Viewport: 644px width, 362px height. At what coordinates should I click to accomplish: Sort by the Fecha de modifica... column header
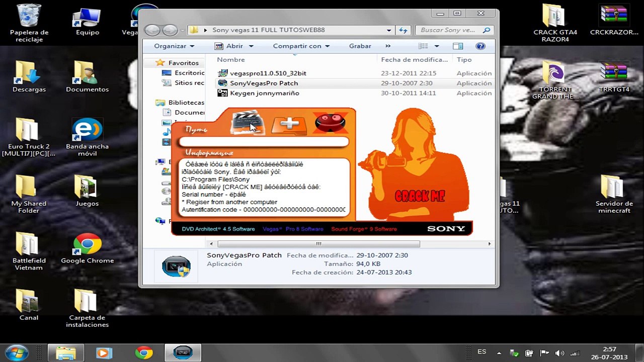[x=415, y=60]
